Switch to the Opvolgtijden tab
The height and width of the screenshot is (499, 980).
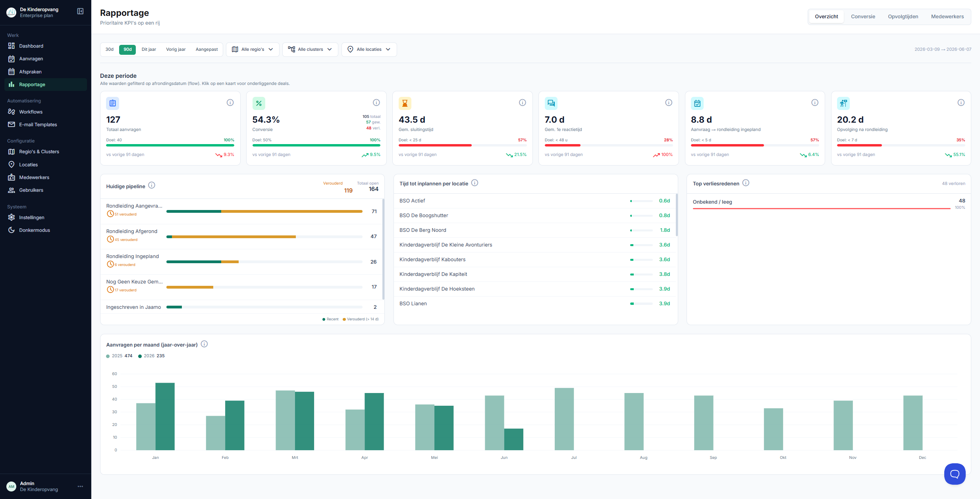pyautogui.click(x=903, y=17)
